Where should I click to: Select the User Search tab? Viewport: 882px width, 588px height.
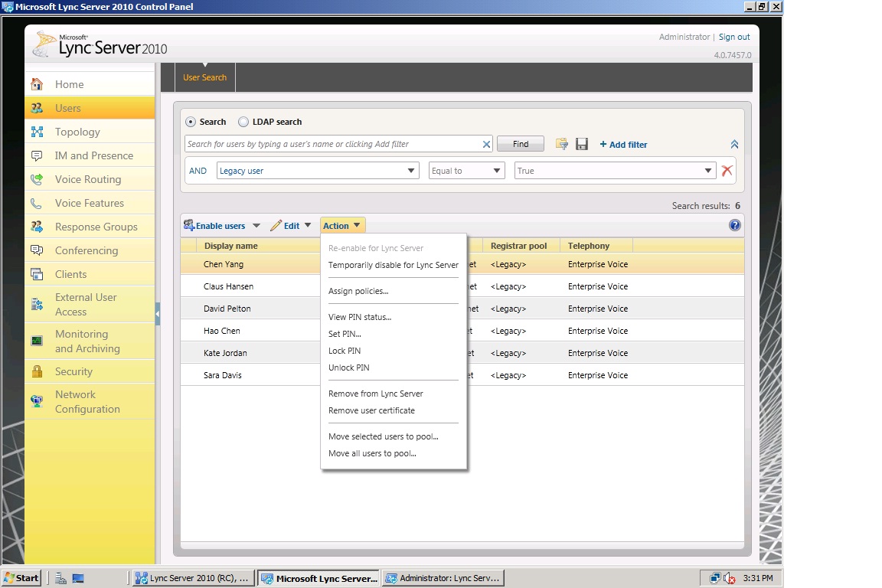[x=204, y=77]
